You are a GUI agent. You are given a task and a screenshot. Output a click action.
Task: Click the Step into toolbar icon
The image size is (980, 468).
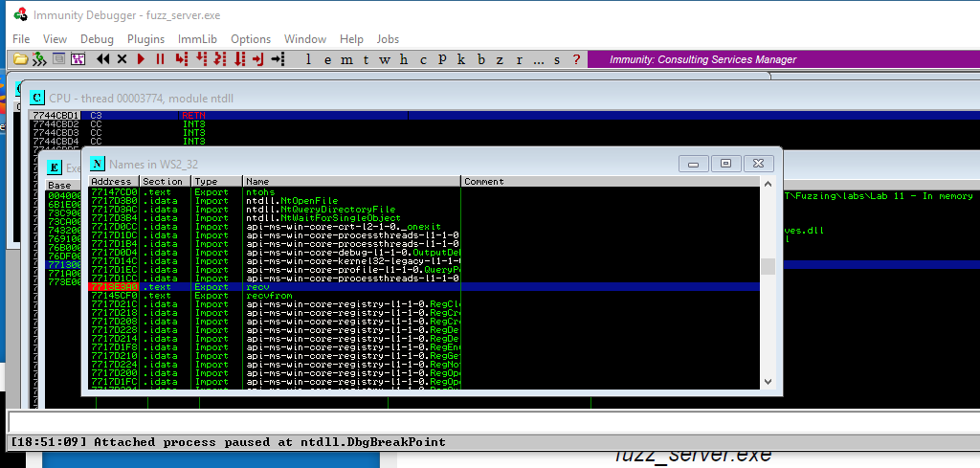pos(181,59)
